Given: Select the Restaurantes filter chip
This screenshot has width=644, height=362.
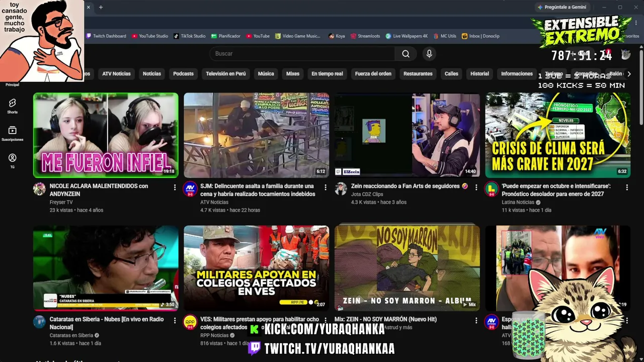Looking at the screenshot, I should [x=418, y=74].
